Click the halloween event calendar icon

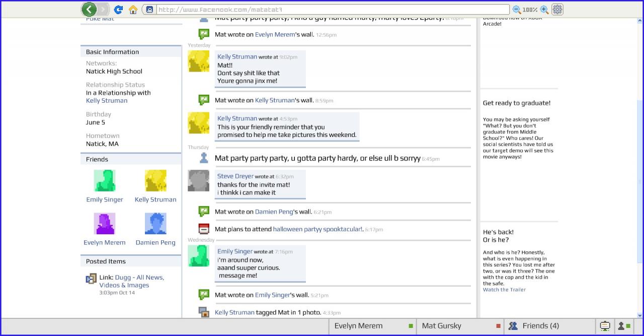pos(204,229)
